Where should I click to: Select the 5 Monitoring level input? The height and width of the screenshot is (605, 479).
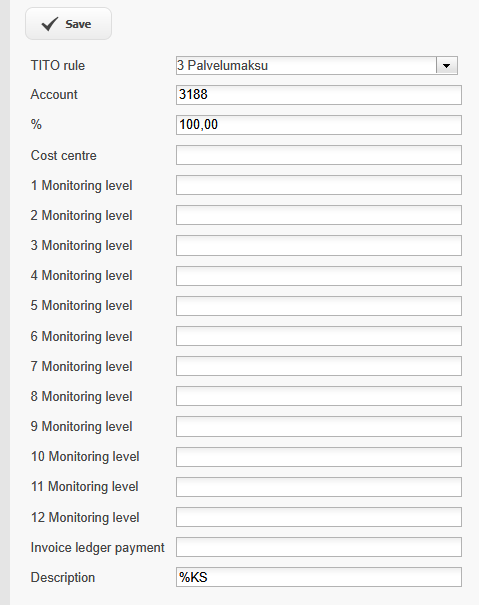319,306
